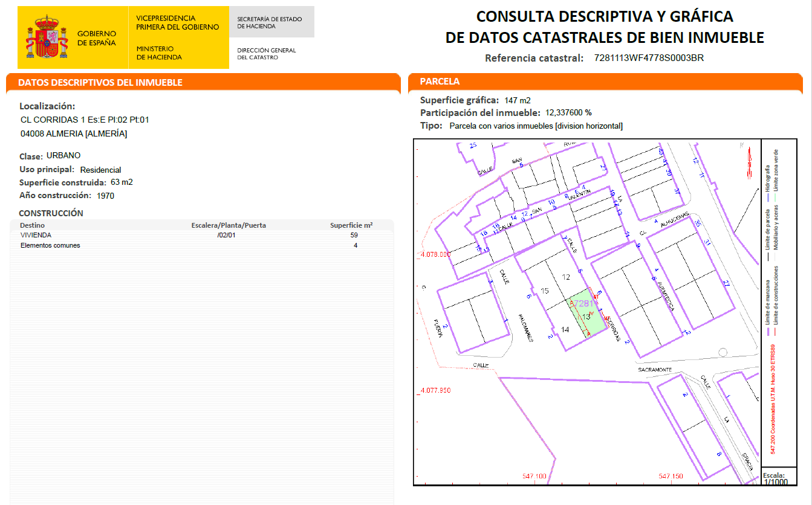Select the Datos Descriptivos del Inmueble header

(100, 83)
